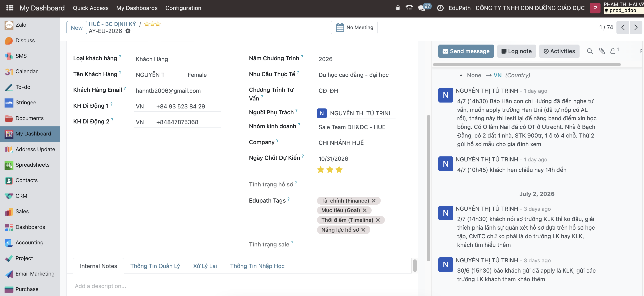Change the Company field value
The image size is (644, 296).
(357, 143)
